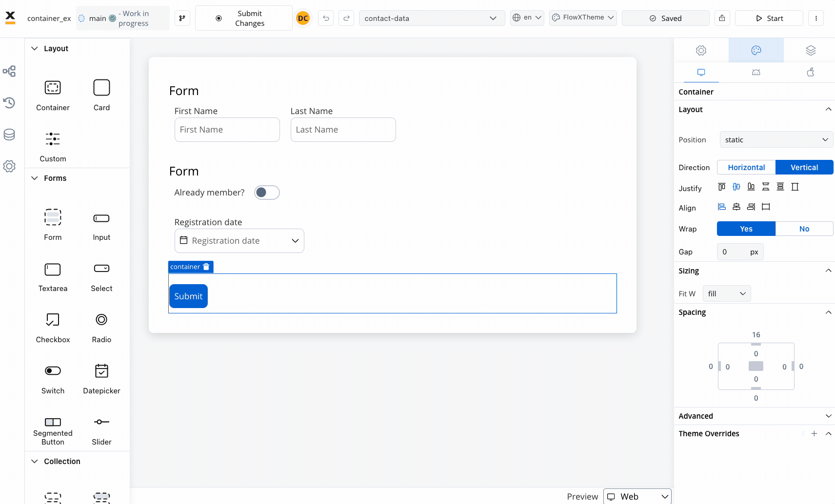Select the Web desktop platform tab
The image size is (835, 504).
point(701,72)
